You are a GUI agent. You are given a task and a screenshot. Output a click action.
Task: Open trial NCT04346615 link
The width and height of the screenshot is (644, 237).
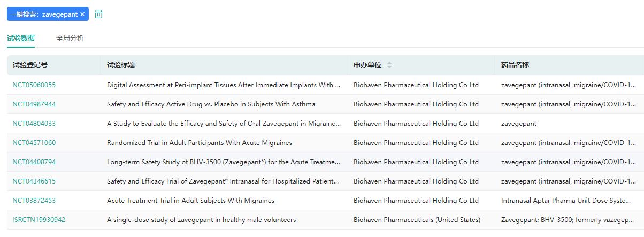pyautogui.click(x=34, y=181)
